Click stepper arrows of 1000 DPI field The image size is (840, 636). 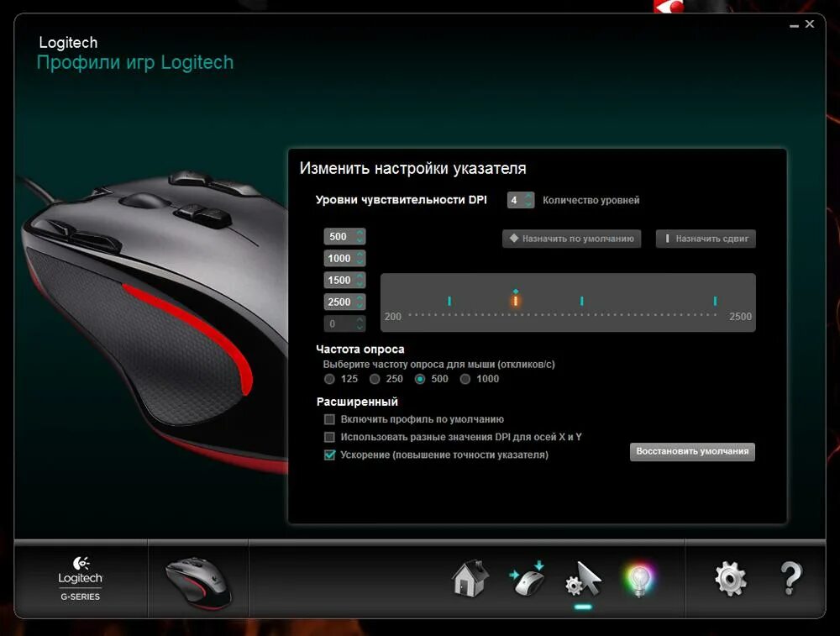(x=360, y=258)
